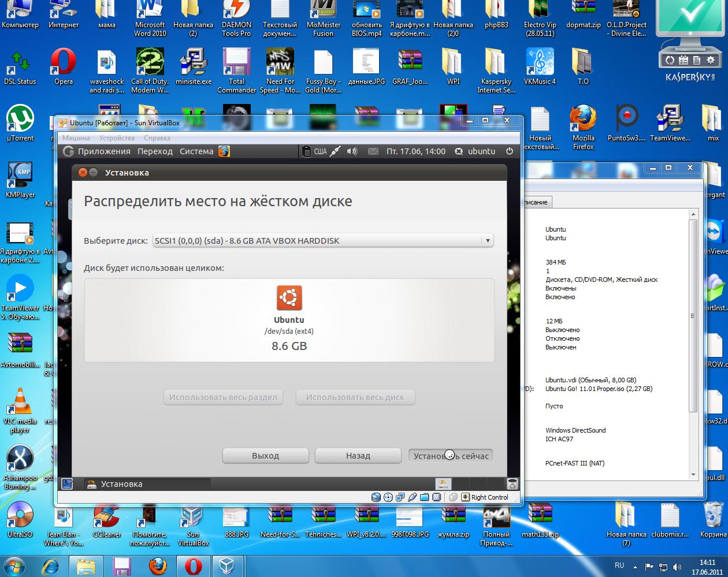Image resolution: width=728 pixels, height=577 pixels.
Task: Show hidden tray icons arrow
Action: pos(635,567)
